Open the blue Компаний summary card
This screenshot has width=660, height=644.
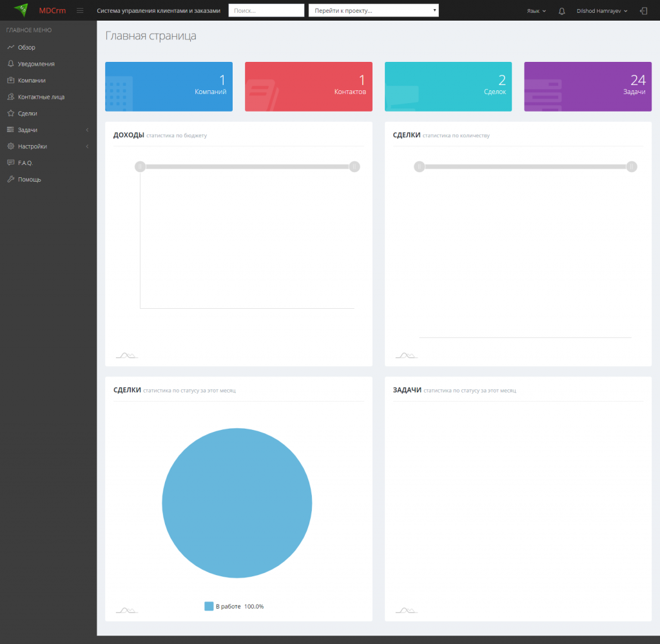[x=169, y=87]
